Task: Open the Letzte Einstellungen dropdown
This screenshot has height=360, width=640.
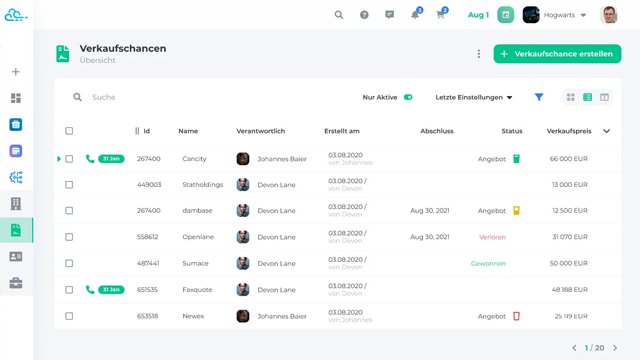Action: [x=473, y=97]
